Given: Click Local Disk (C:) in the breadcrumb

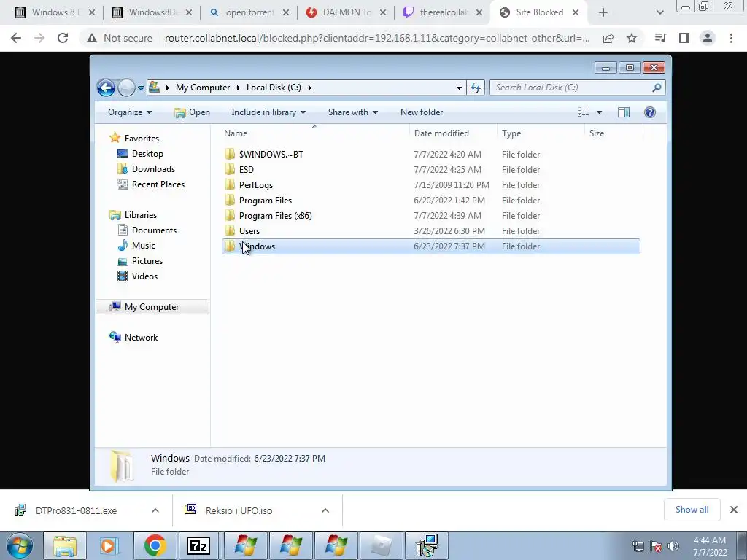Looking at the screenshot, I should point(274,87).
